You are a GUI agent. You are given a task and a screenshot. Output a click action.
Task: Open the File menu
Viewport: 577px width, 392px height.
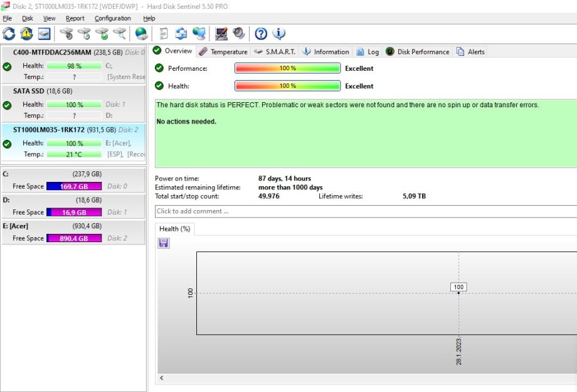(x=8, y=18)
